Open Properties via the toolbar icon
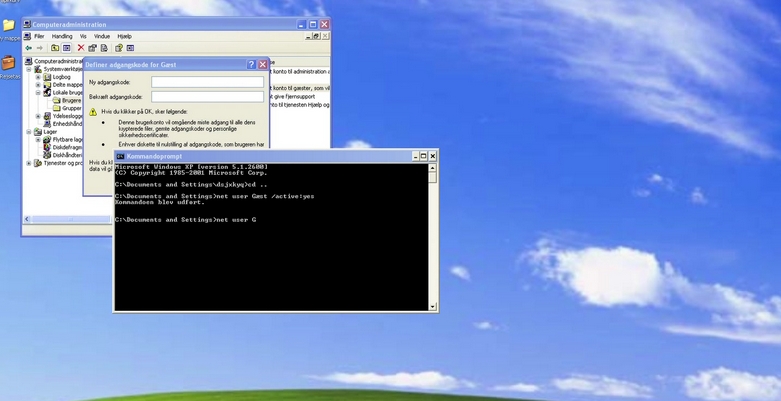This screenshot has width=781, height=401. pyautogui.click(x=92, y=48)
